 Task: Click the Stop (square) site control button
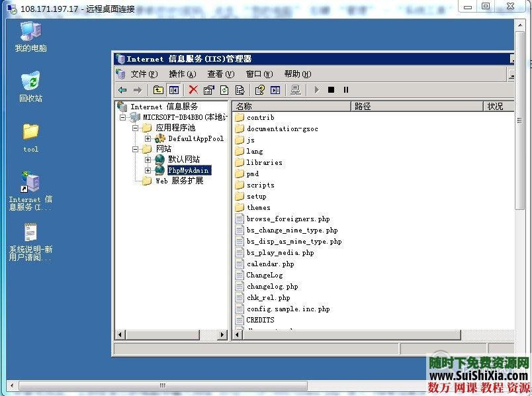(x=332, y=90)
